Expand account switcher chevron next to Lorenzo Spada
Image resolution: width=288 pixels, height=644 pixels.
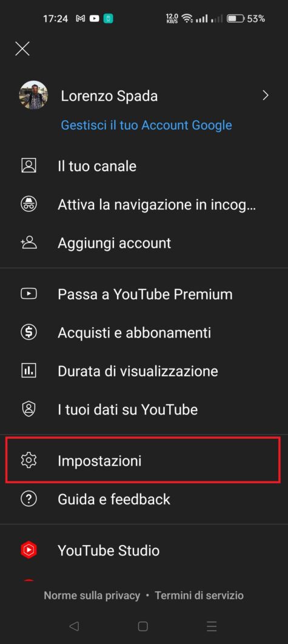coord(266,96)
